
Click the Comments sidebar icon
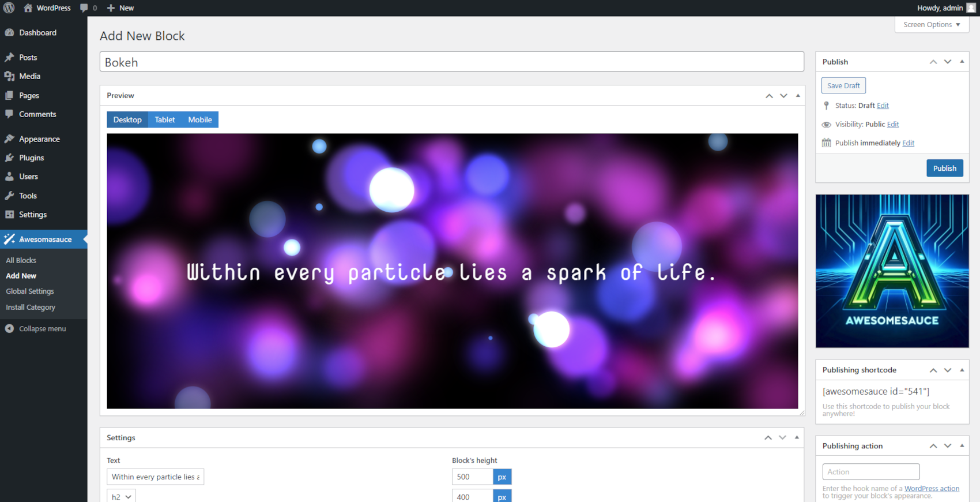click(x=9, y=114)
